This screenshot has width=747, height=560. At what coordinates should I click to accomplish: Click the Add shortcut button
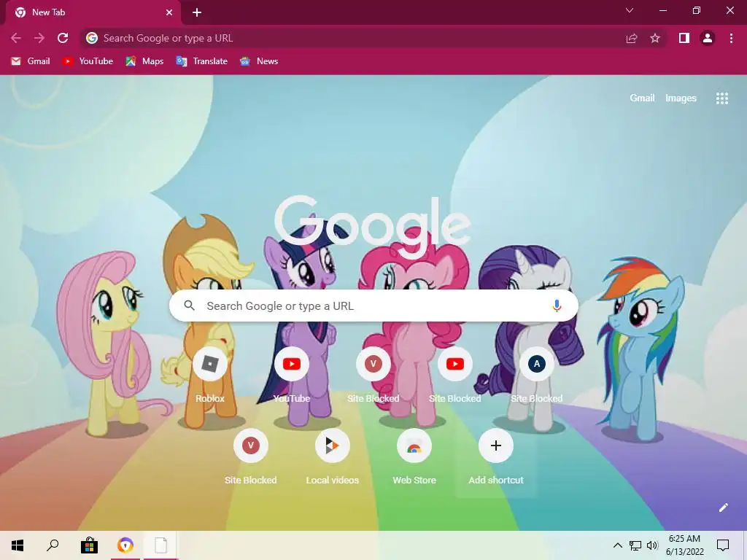click(496, 457)
